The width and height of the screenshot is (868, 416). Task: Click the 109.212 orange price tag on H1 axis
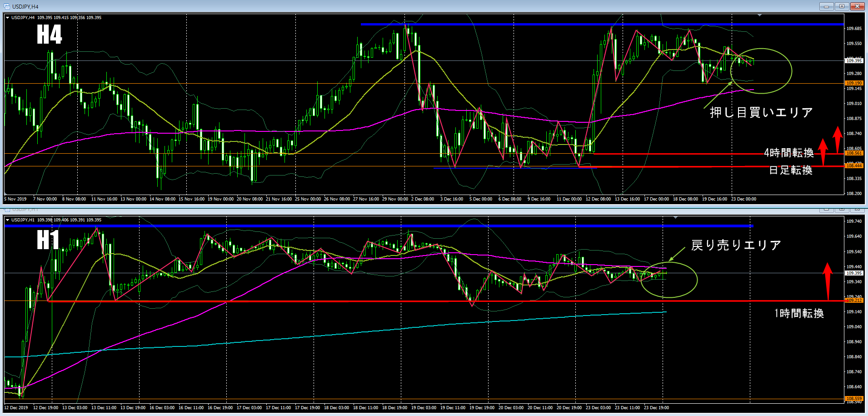tap(854, 301)
